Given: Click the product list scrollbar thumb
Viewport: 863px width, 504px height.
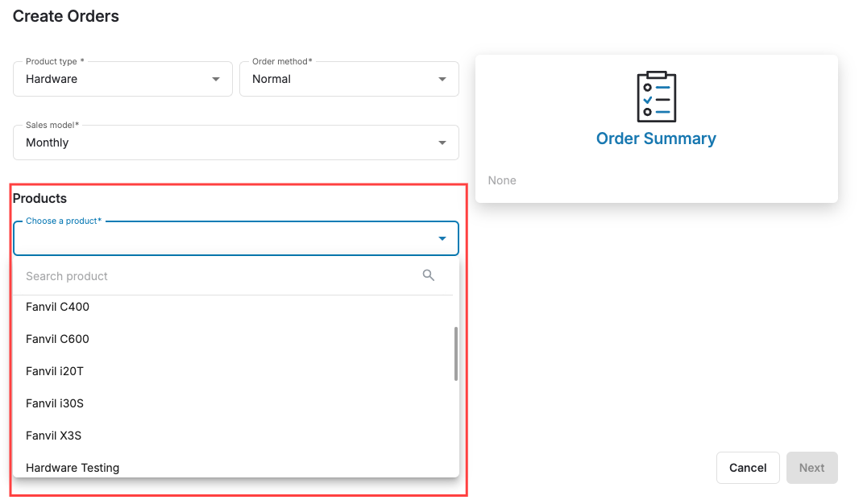Looking at the screenshot, I should click(x=456, y=353).
